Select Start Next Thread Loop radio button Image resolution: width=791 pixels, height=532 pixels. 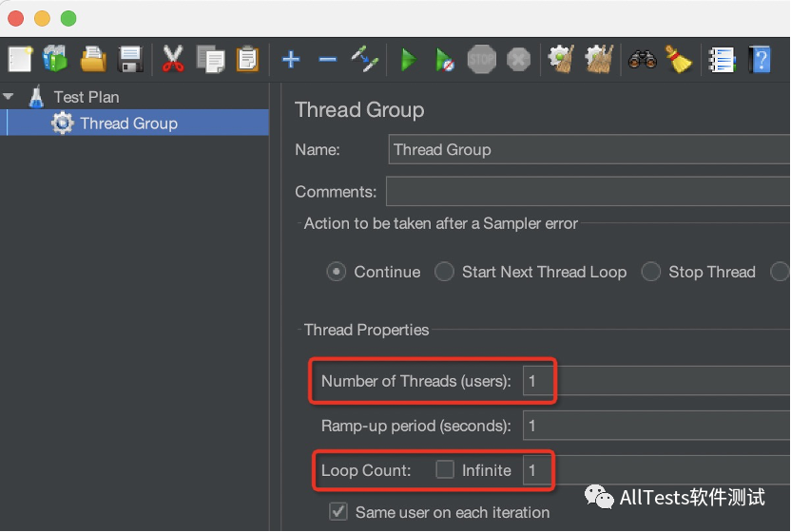click(x=444, y=272)
